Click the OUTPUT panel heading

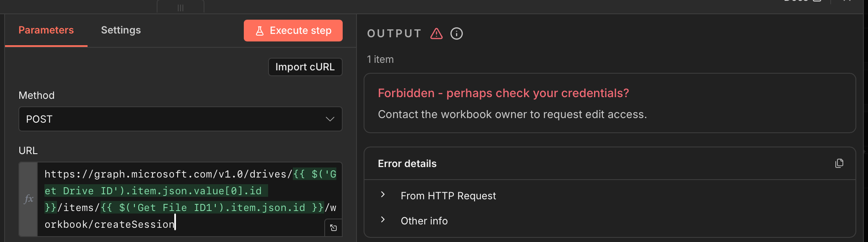(x=394, y=33)
